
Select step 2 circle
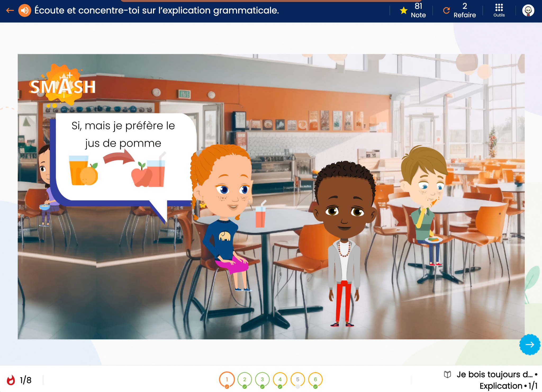point(245,380)
